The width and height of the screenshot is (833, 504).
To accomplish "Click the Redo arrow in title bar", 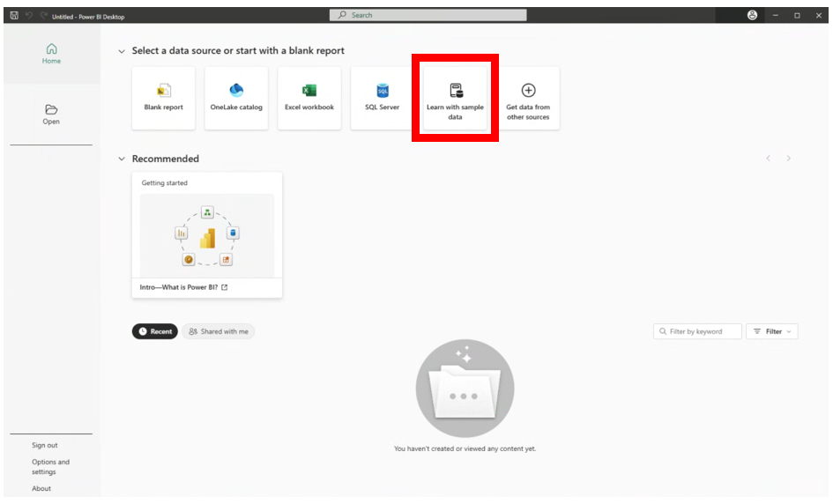I will (43, 15).
